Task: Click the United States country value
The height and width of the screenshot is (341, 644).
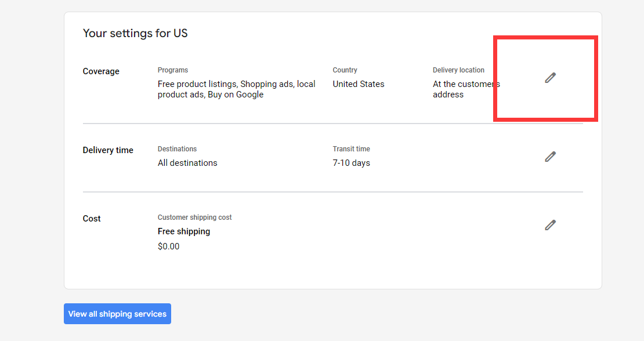Action: pos(358,84)
